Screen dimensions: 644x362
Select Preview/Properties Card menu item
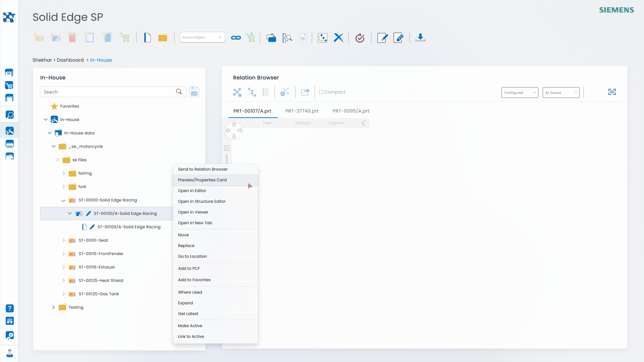click(x=215, y=180)
